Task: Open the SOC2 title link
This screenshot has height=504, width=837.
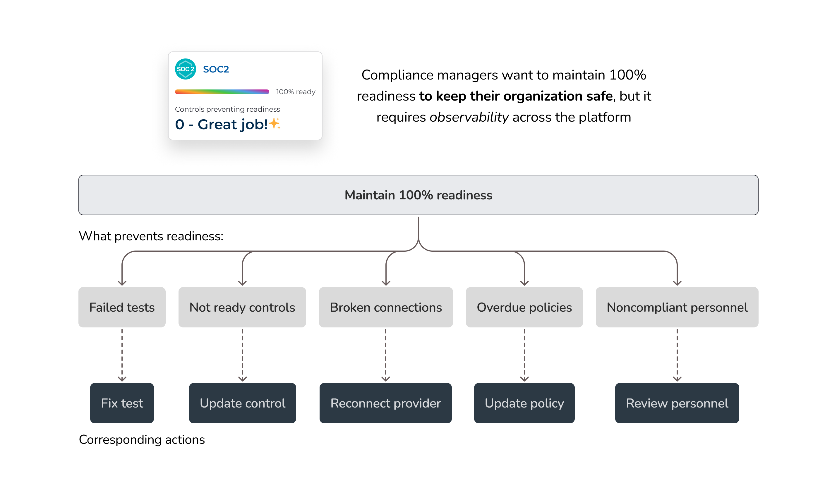Action: 216,69
